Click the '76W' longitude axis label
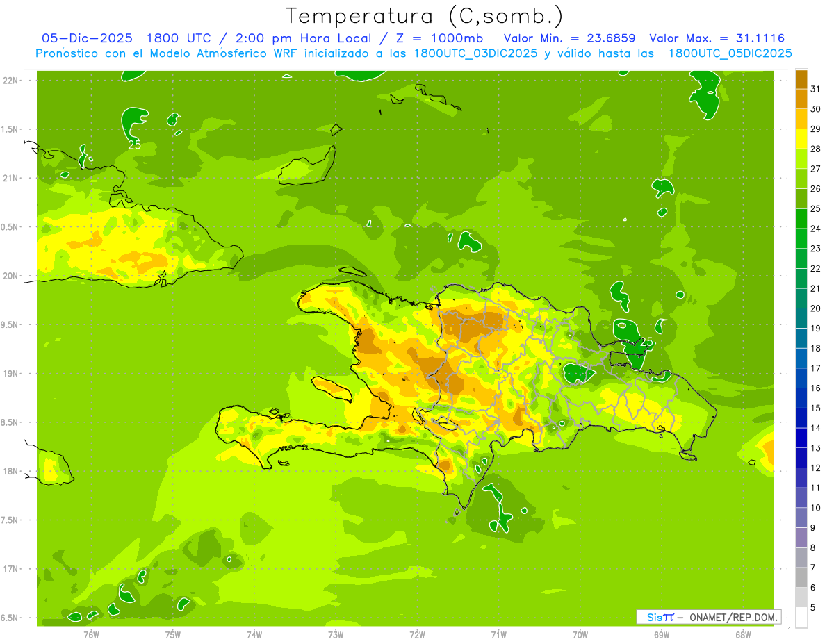 91,635
